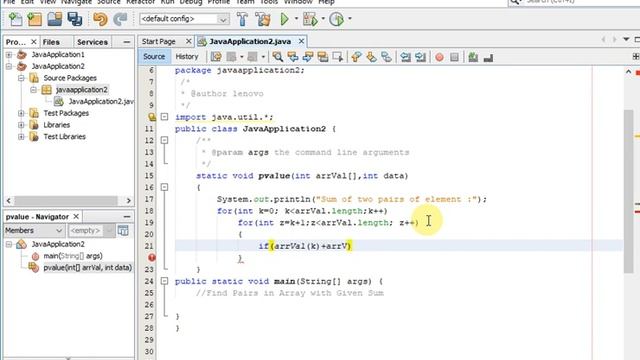640x360 pixels.
Task: Click the New Project toolbar icon
Action: (x=35, y=19)
